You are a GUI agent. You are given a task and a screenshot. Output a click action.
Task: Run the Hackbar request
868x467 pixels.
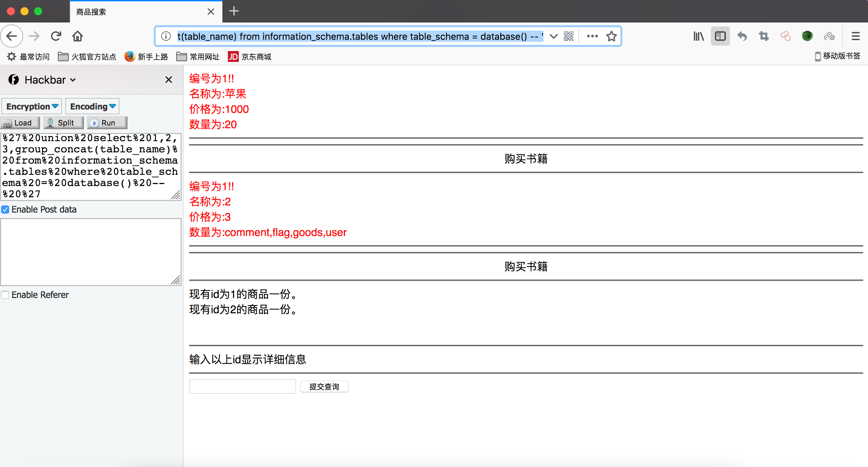107,123
